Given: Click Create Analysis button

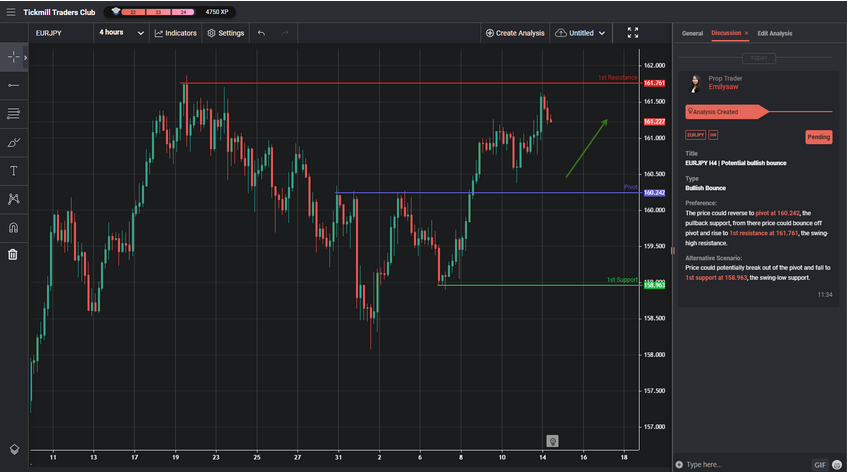Looking at the screenshot, I should pos(515,33).
